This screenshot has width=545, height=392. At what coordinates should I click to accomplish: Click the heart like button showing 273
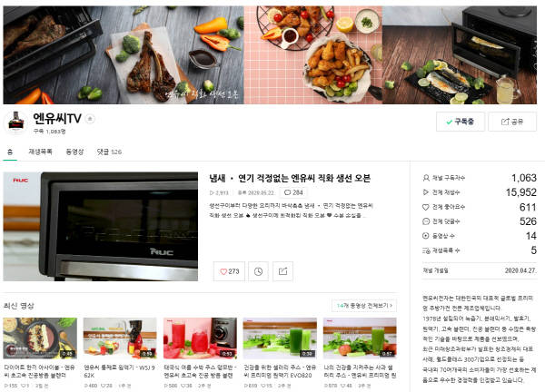point(229,271)
